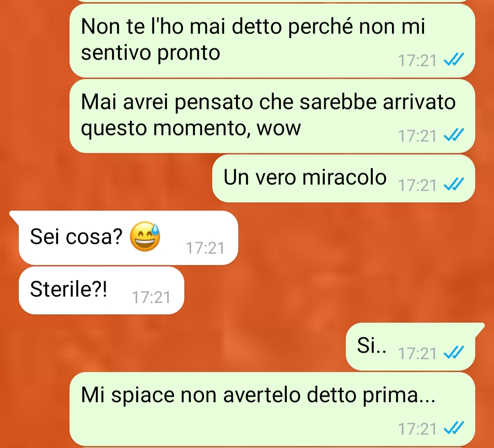
Task: Select 'Mai avrei pensato' message bubble
Action: [272, 116]
